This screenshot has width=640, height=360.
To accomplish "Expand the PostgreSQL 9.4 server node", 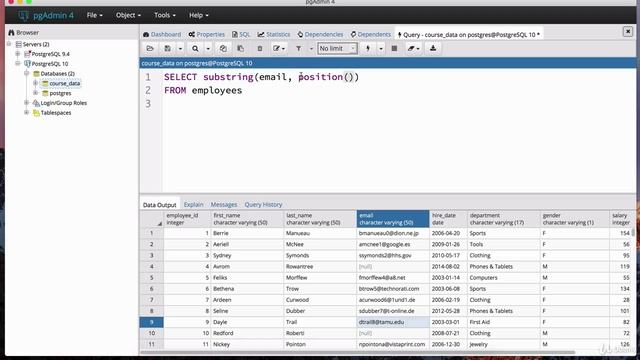I will click(x=18, y=53).
